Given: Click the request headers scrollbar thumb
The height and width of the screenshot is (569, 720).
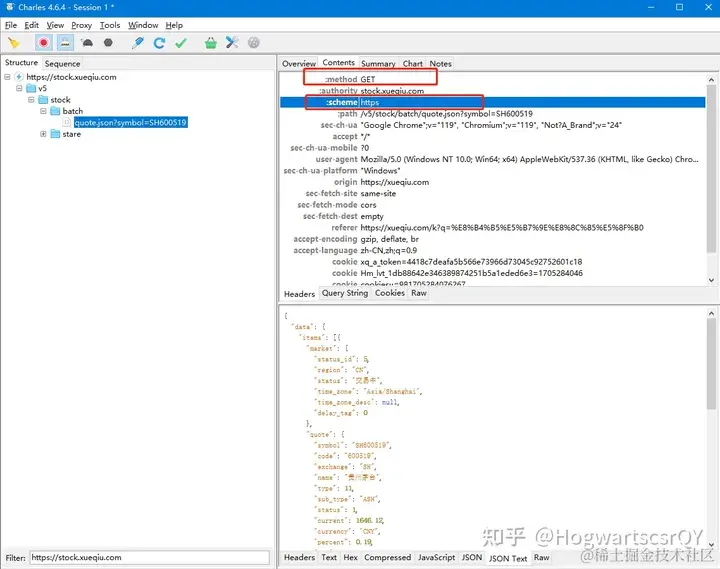Looking at the screenshot, I should [711, 169].
